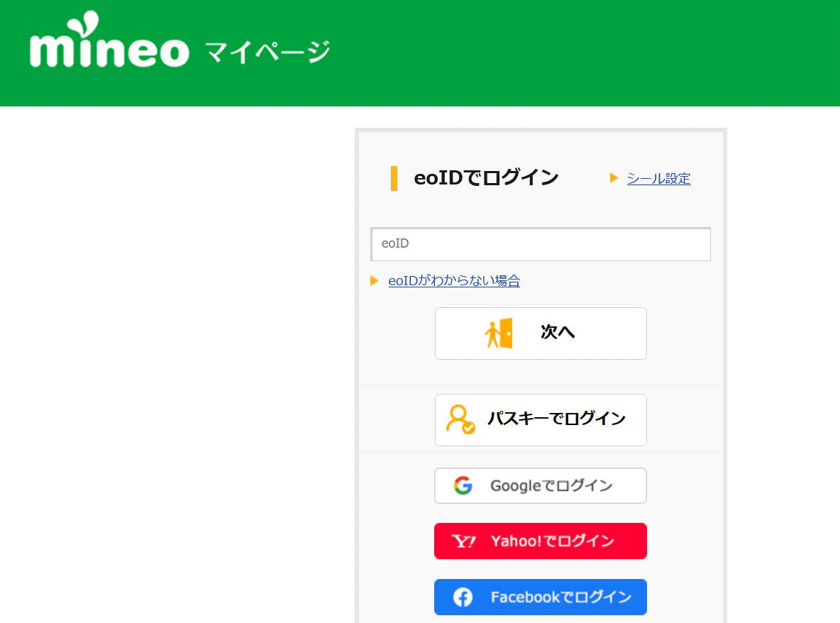Click the mineo logo in the header
Viewport: 840px width, 623px height.
(x=109, y=44)
